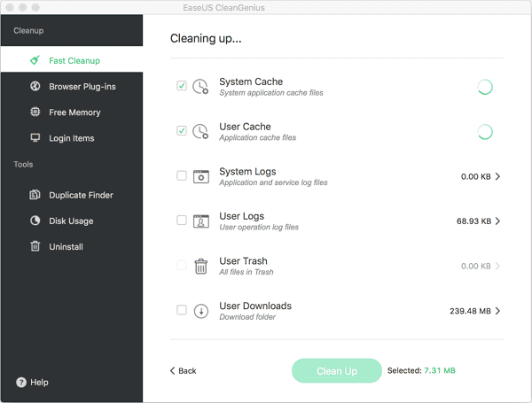Click the Login Items monitor icon
The height and width of the screenshot is (403, 532).
[x=35, y=137]
